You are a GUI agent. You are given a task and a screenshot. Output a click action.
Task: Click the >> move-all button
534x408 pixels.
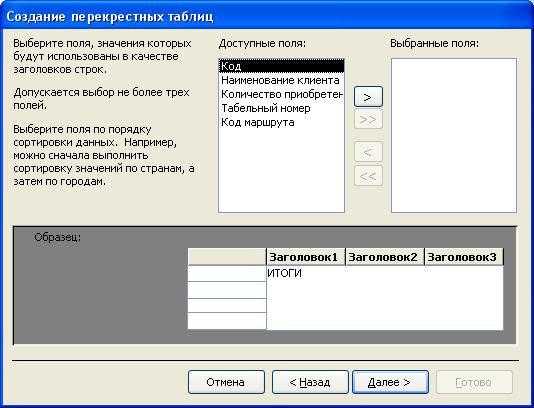368,119
